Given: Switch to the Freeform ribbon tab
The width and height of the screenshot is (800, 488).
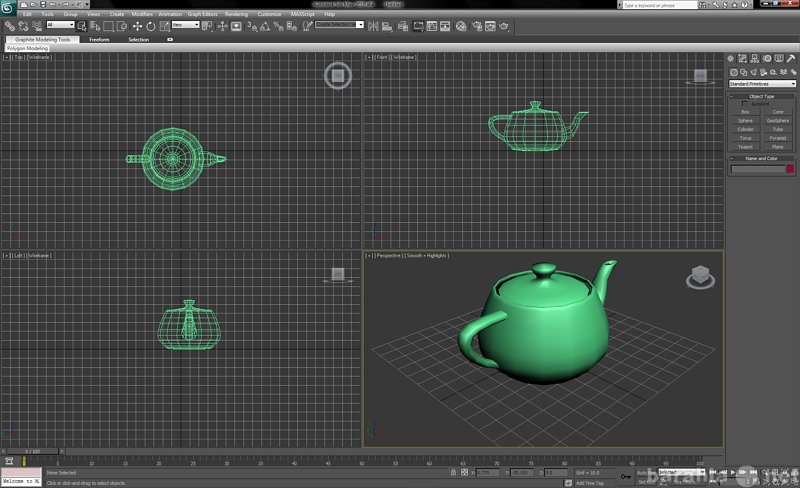Looking at the screenshot, I should pos(99,39).
